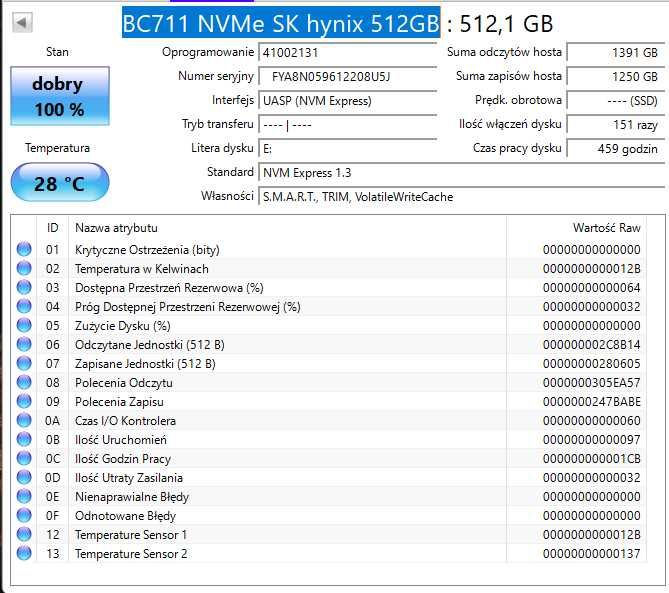669x593 pixels.
Task: Click the Standard field NVM Express 1.3
Action: click(462, 172)
